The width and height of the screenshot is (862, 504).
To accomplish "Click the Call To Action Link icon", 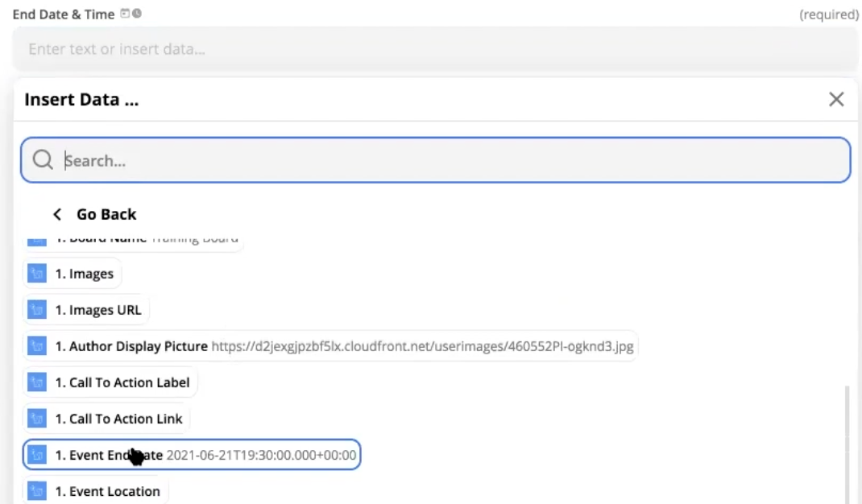I will pos(36,419).
